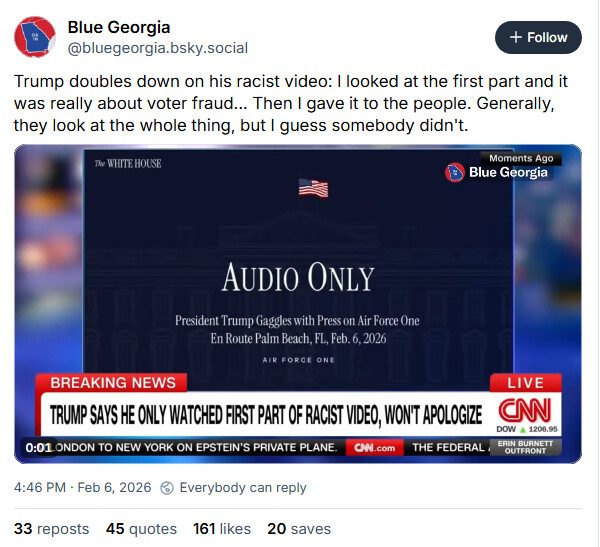Click the American flag graphic in video
The image size is (600, 547).
click(313, 189)
